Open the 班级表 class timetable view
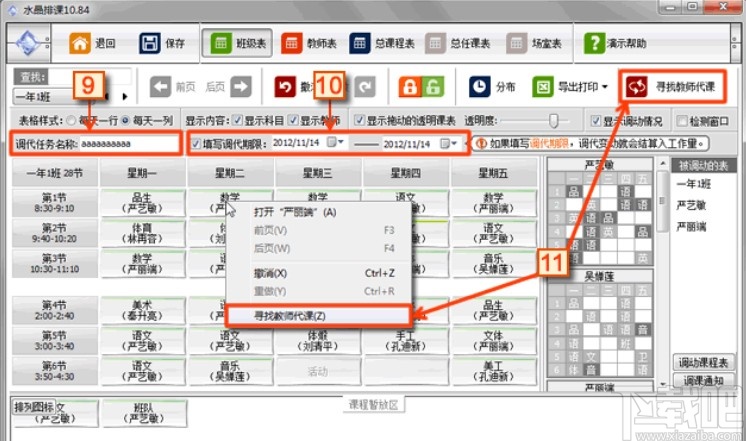 237,43
